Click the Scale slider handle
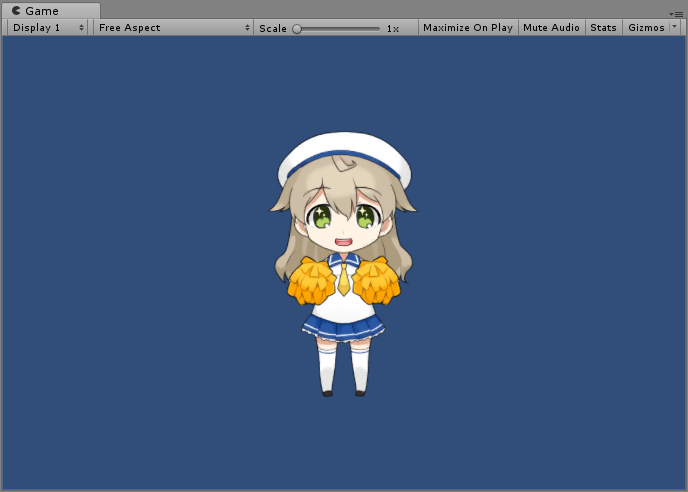Image resolution: width=688 pixels, height=492 pixels. click(297, 29)
